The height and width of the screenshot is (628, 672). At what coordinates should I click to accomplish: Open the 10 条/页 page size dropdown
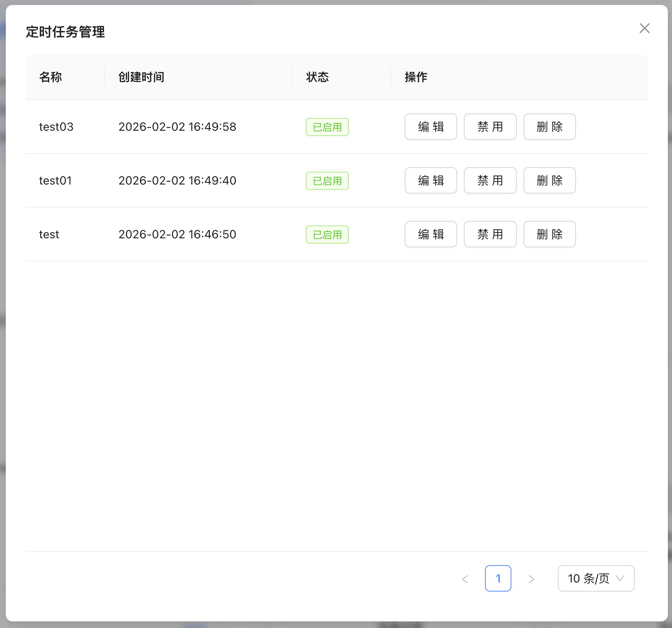point(595,578)
